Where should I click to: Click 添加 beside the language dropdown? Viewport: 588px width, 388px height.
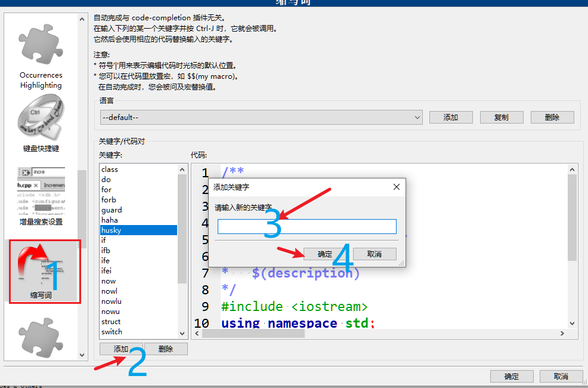click(451, 117)
